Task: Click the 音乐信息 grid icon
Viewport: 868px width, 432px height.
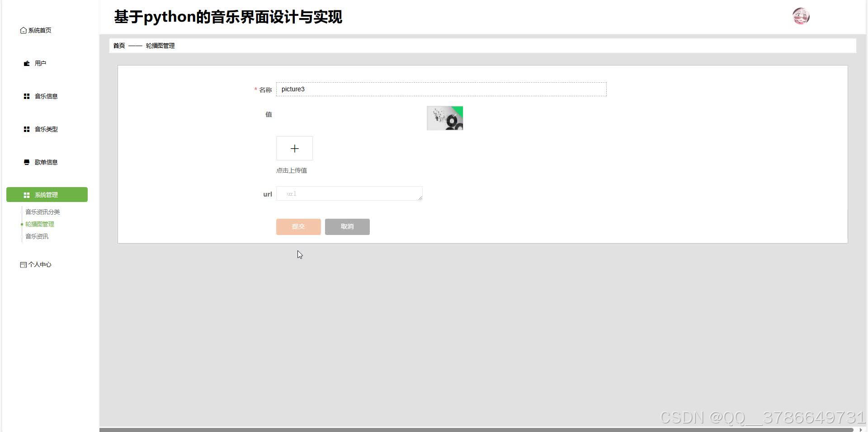Action: [x=26, y=96]
